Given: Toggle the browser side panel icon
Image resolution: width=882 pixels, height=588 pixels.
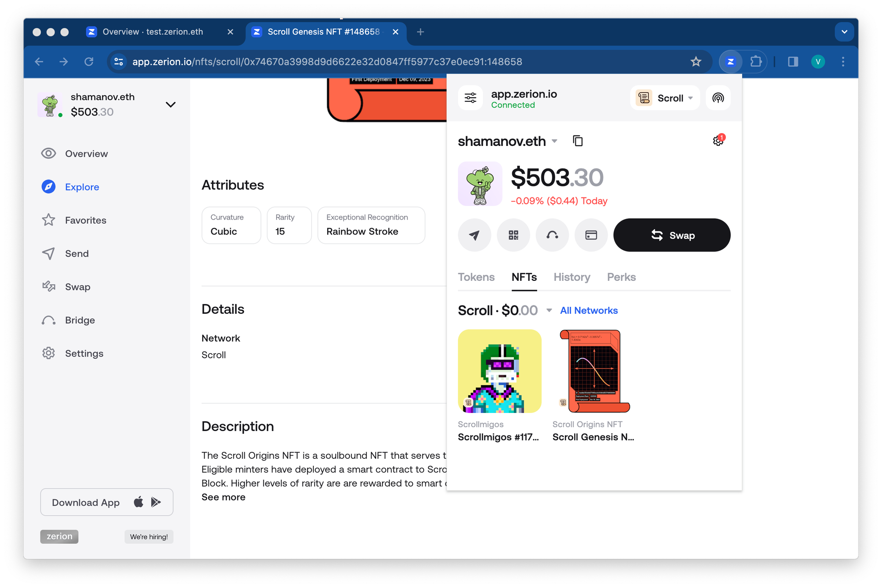Looking at the screenshot, I should click(x=793, y=62).
